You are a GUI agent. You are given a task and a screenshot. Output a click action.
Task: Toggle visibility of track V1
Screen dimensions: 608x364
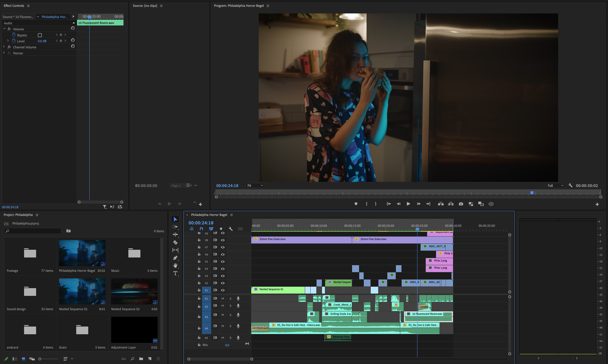pos(223,290)
